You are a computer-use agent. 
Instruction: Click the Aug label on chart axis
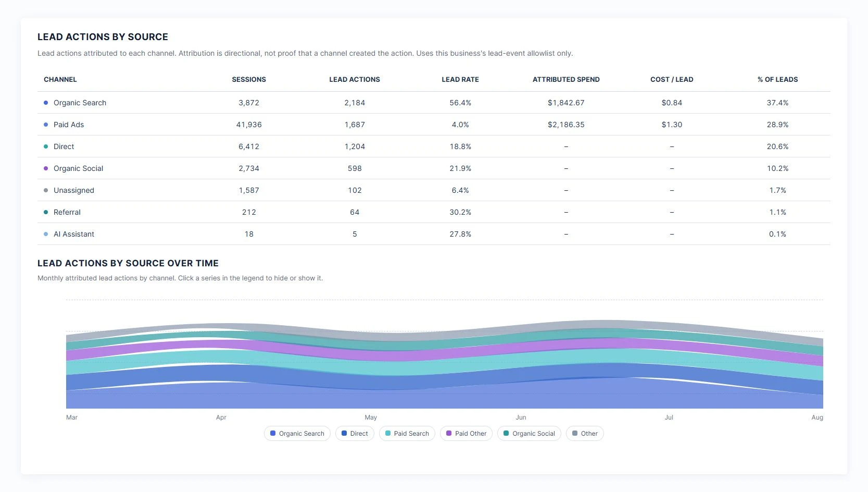point(817,417)
